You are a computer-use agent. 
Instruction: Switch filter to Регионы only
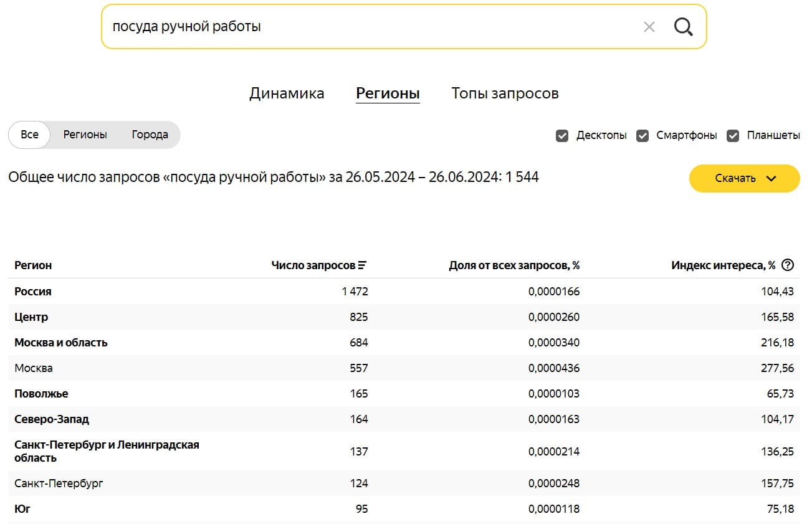click(x=85, y=135)
